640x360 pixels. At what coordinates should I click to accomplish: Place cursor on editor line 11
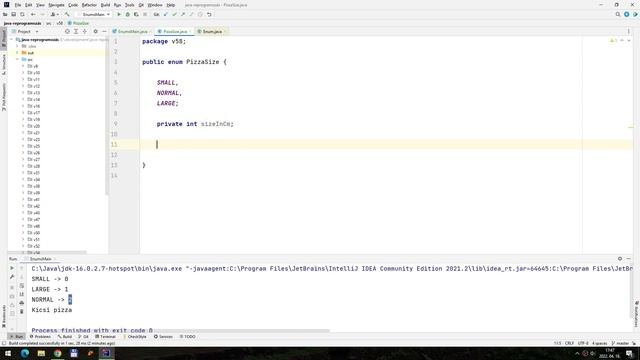click(x=386, y=144)
